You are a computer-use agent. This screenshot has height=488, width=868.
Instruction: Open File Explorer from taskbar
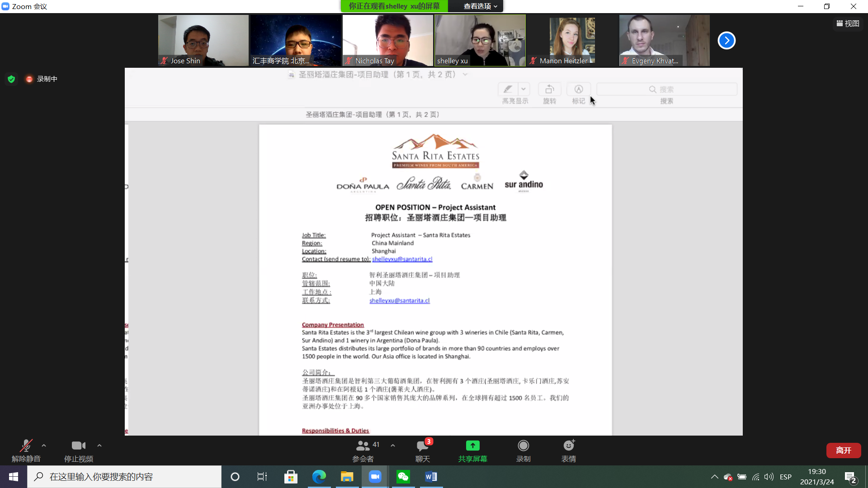[347, 477]
